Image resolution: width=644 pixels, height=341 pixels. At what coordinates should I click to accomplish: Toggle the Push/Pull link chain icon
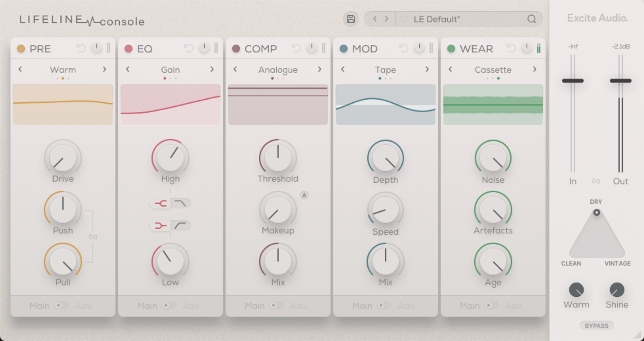coord(93,237)
